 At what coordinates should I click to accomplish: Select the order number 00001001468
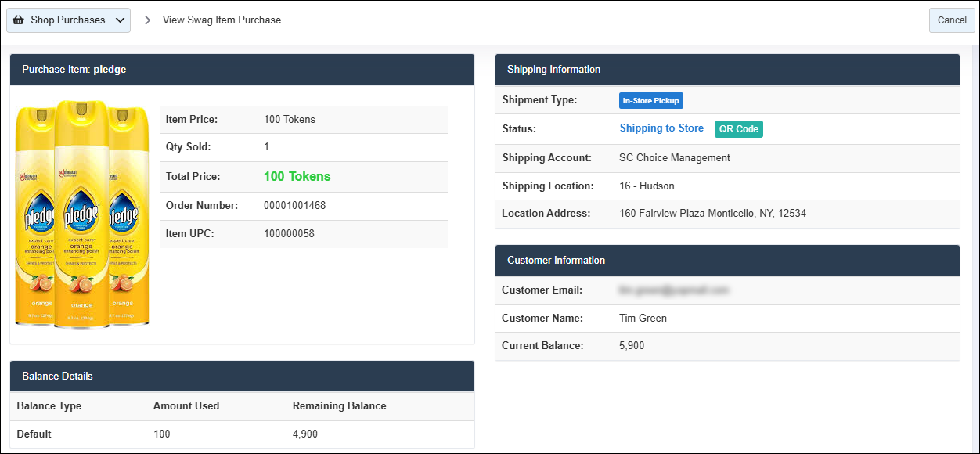click(x=294, y=206)
